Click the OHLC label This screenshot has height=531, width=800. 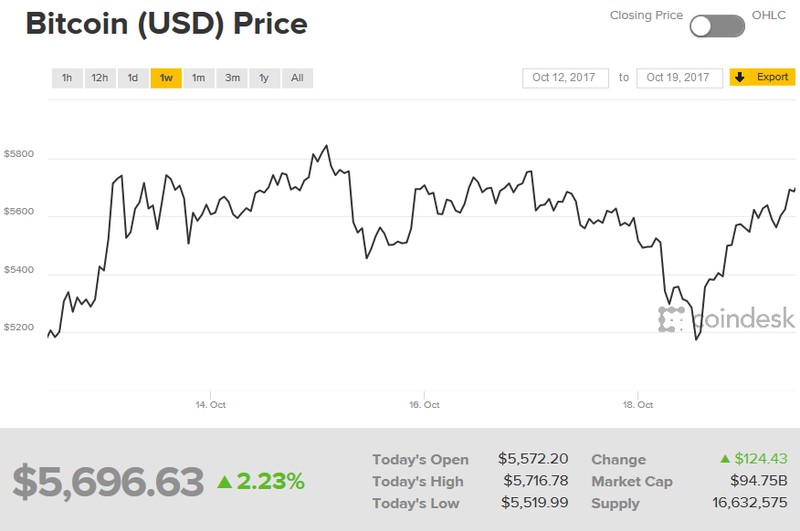768,16
